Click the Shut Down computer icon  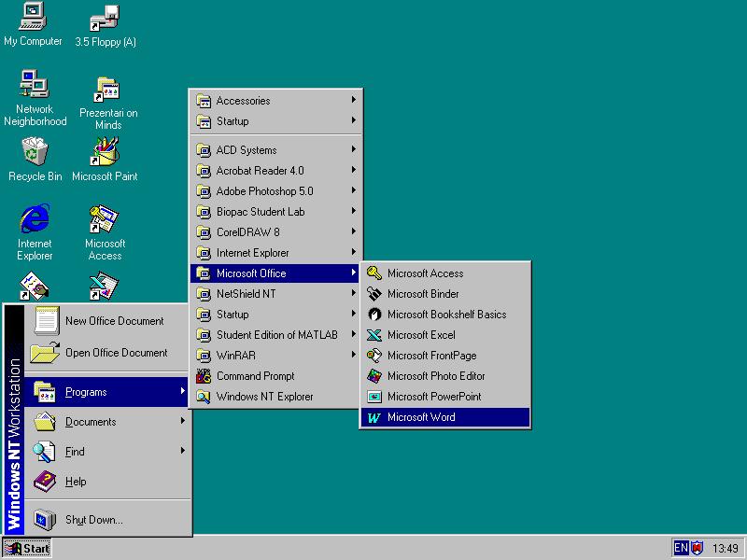pyautogui.click(x=45, y=520)
